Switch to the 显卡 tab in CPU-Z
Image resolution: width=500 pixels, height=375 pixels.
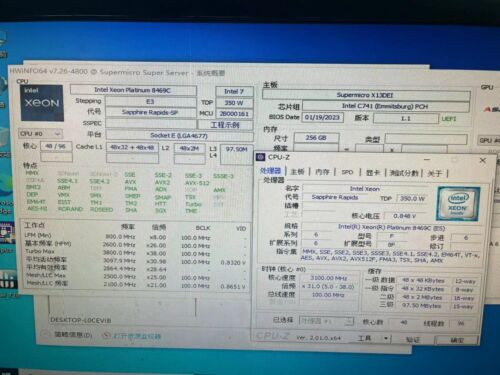pos(373,172)
